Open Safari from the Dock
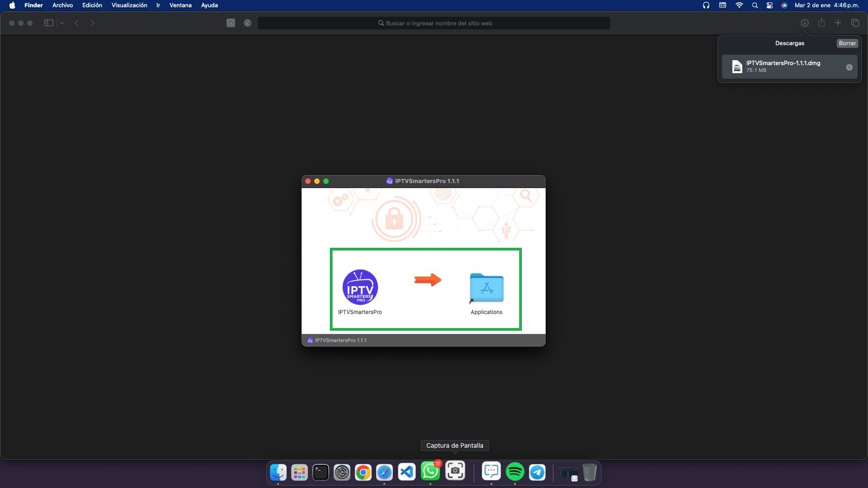This screenshot has width=868, height=488. [385, 472]
